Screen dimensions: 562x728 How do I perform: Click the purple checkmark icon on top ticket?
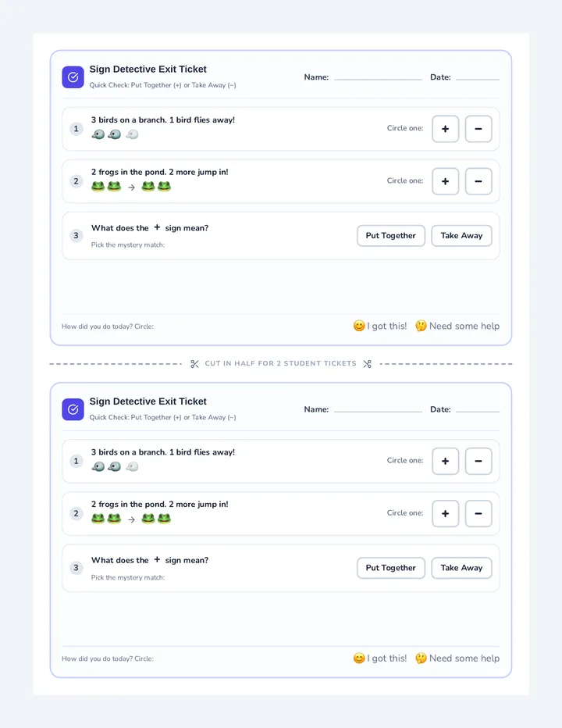[x=73, y=77]
